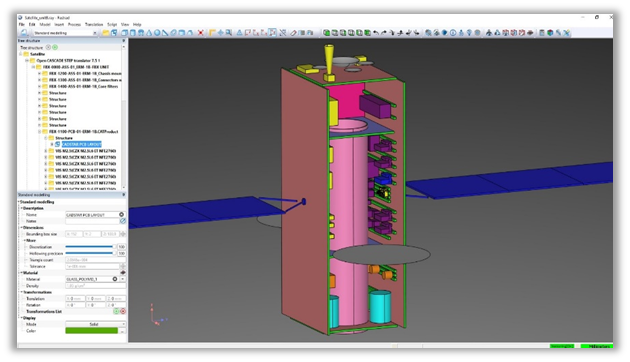The height and width of the screenshot is (362, 630).
Task: Select the blue cone shape tool
Action: (x=149, y=33)
